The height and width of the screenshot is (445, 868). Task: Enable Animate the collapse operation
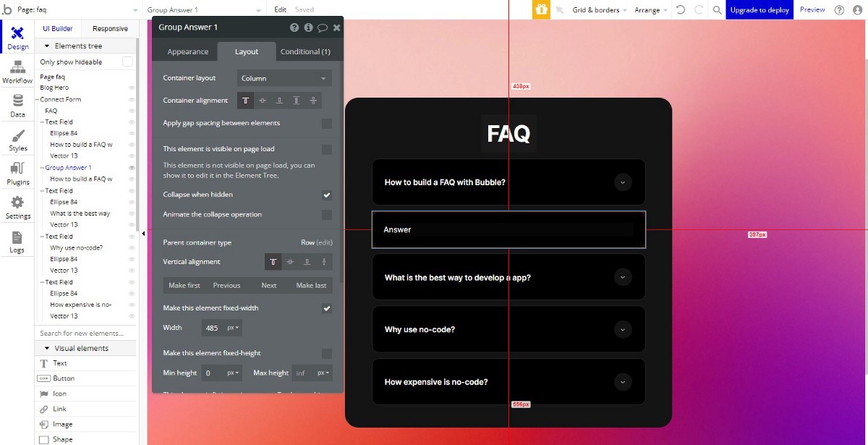pyautogui.click(x=327, y=215)
